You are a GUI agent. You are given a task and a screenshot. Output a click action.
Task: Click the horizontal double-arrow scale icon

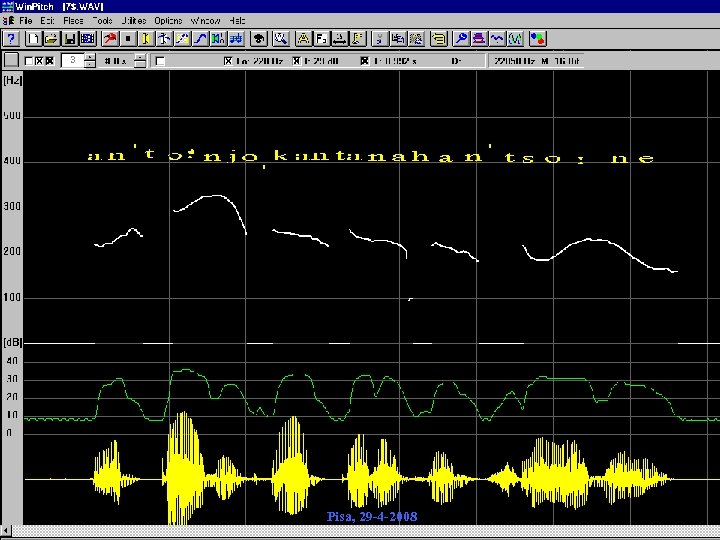point(339,39)
